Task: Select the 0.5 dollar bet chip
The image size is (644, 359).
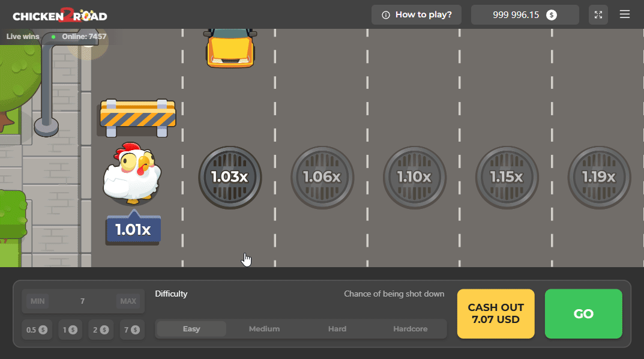Action: point(37,330)
